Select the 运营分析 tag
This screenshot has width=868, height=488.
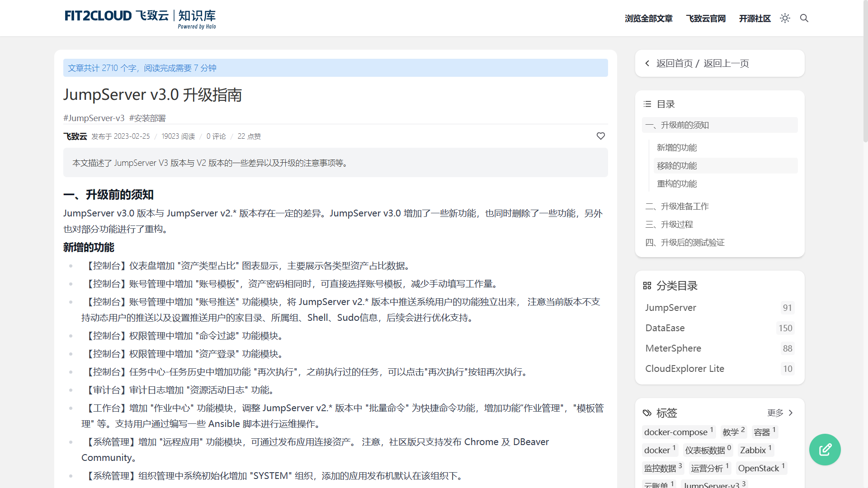[710, 468]
